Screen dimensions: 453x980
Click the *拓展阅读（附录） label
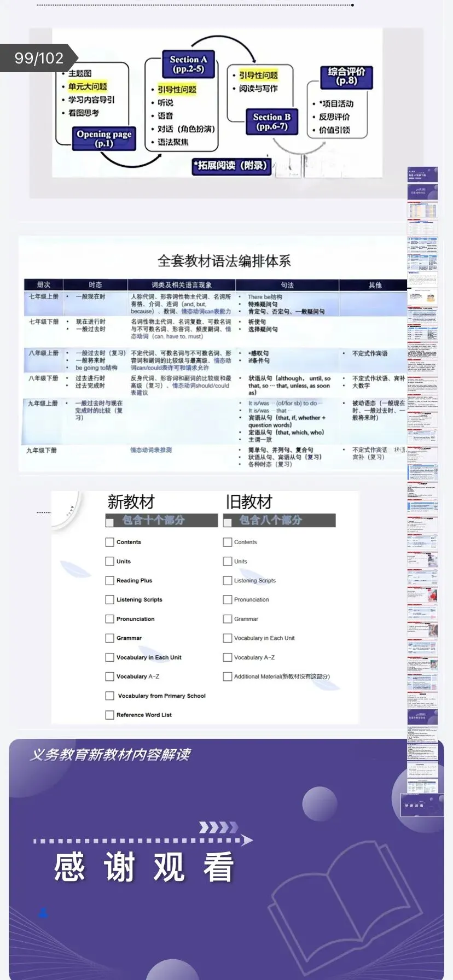pos(232,165)
